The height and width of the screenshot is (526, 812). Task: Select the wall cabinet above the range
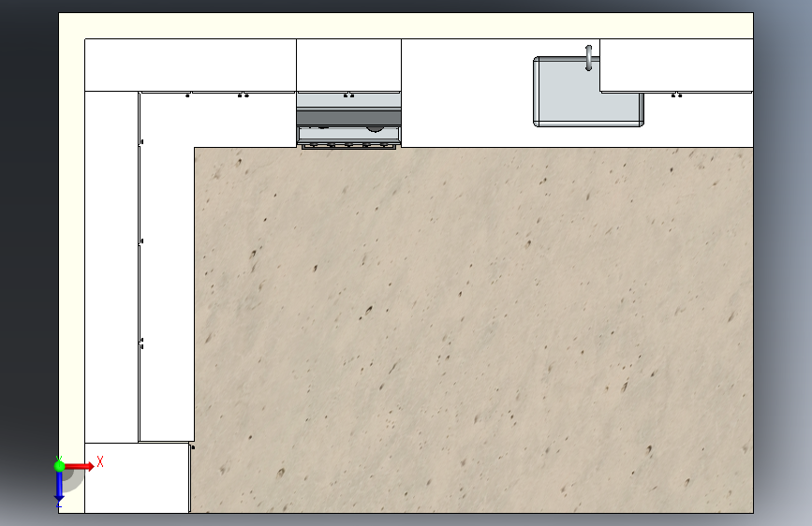pyautogui.click(x=348, y=66)
